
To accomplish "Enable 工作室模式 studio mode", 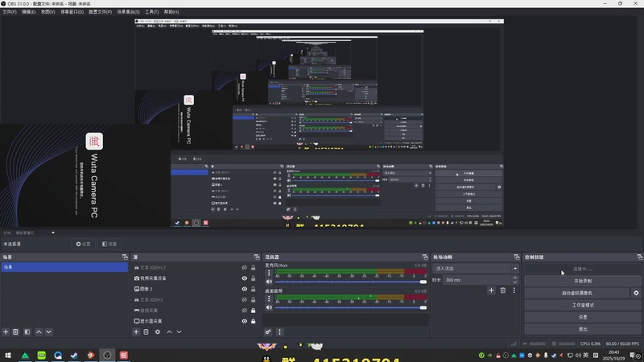I will pos(582,305).
